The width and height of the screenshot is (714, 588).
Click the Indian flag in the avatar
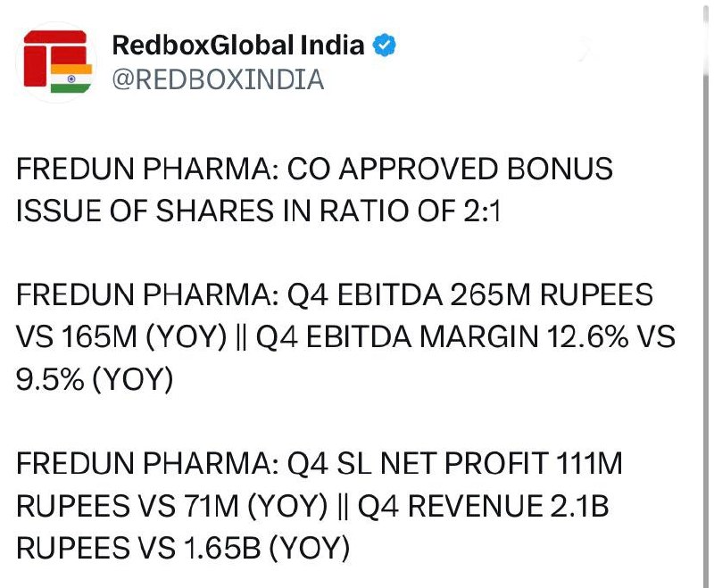pos(71,79)
